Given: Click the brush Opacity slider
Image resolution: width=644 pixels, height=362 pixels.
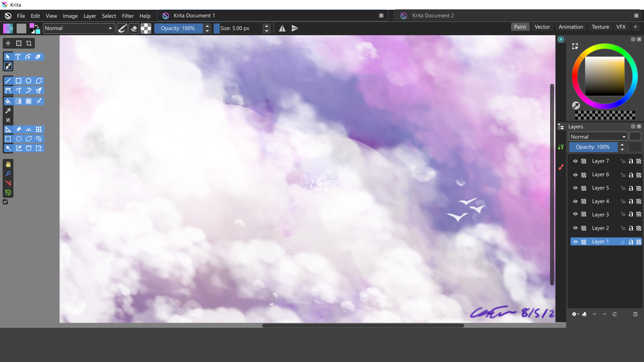Looking at the screenshot, I should 178,28.
